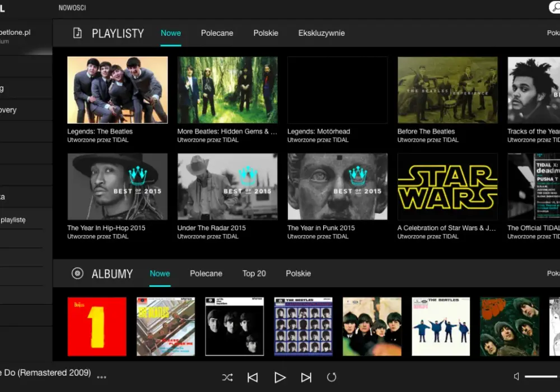
Task: Open Legends: The Beatles playlist cover
Action: pyautogui.click(x=118, y=90)
